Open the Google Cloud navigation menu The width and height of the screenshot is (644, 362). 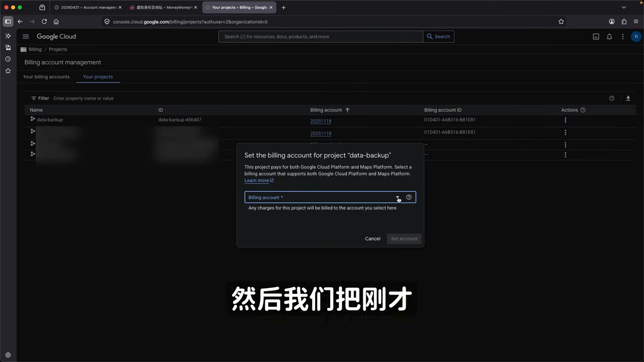pyautogui.click(x=26, y=37)
